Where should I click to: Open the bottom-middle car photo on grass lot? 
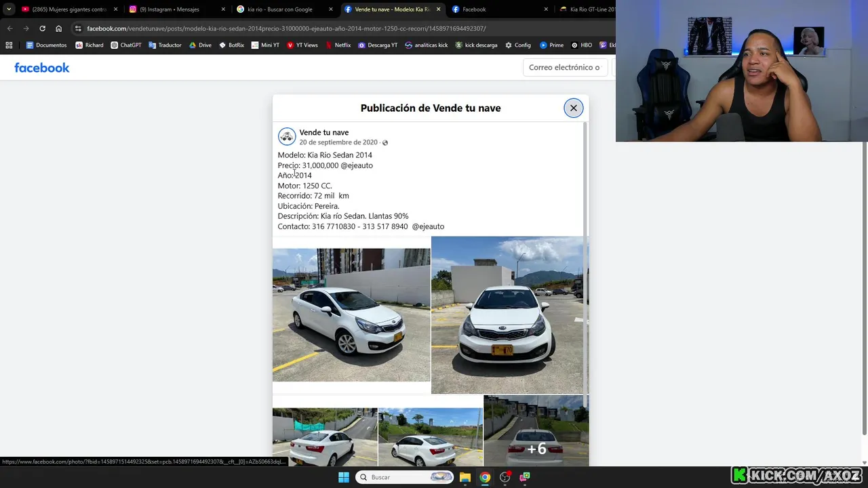pos(431,436)
